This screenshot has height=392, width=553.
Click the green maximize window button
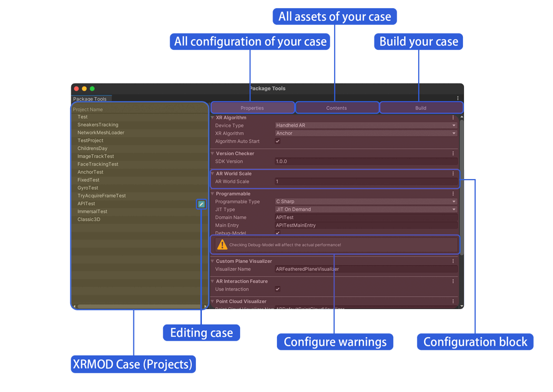(92, 89)
